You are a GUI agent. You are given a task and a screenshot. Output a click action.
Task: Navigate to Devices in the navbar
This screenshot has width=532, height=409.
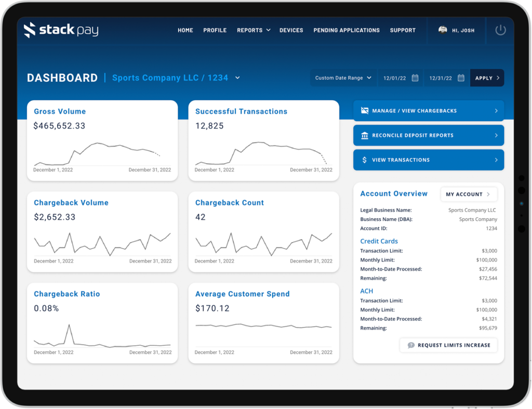click(291, 30)
